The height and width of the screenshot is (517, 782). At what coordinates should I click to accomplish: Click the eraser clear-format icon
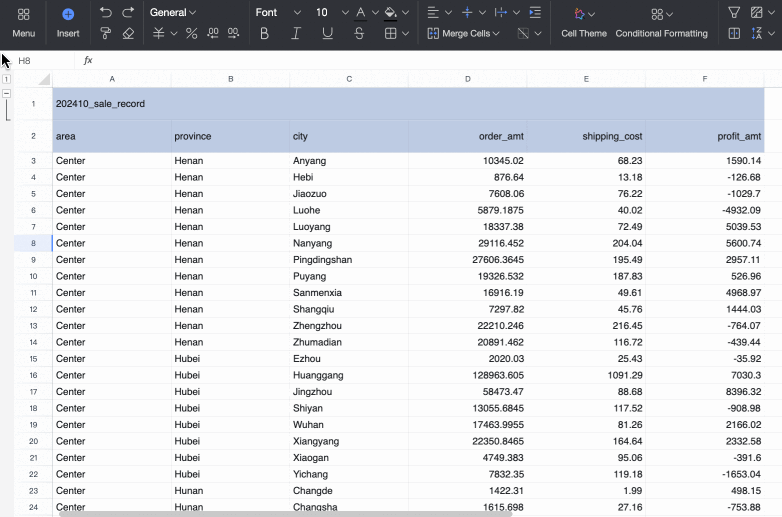128,34
